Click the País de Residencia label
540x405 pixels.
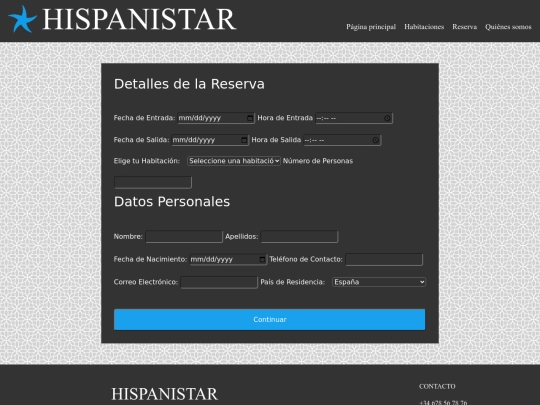(293, 282)
